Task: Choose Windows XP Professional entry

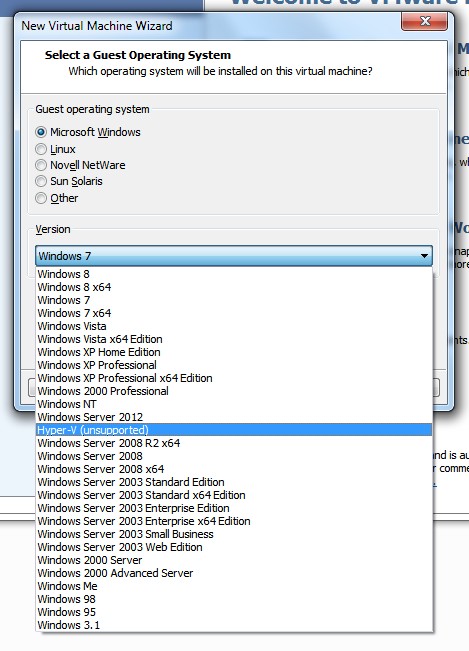Action: [234, 365]
